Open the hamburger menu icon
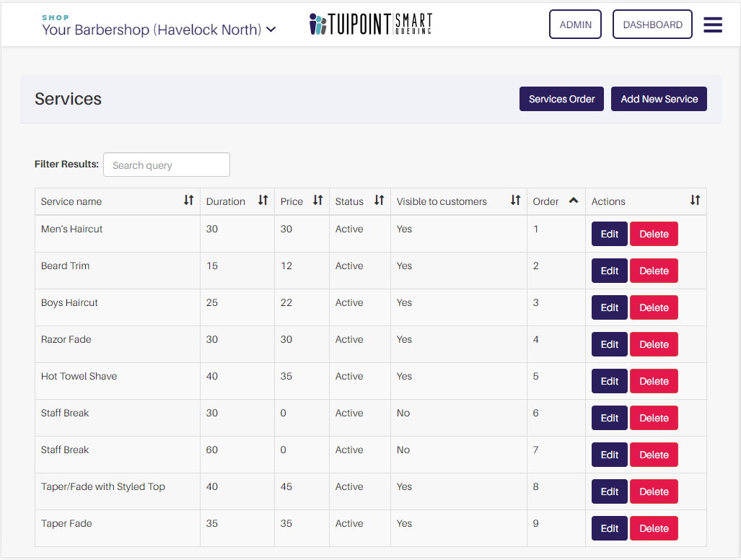The height and width of the screenshot is (560, 741). (x=713, y=25)
